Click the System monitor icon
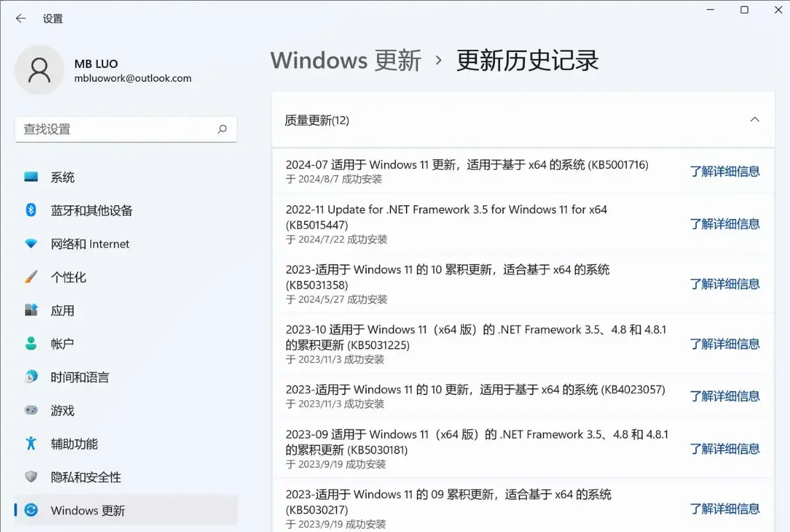 pyautogui.click(x=31, y=177)
